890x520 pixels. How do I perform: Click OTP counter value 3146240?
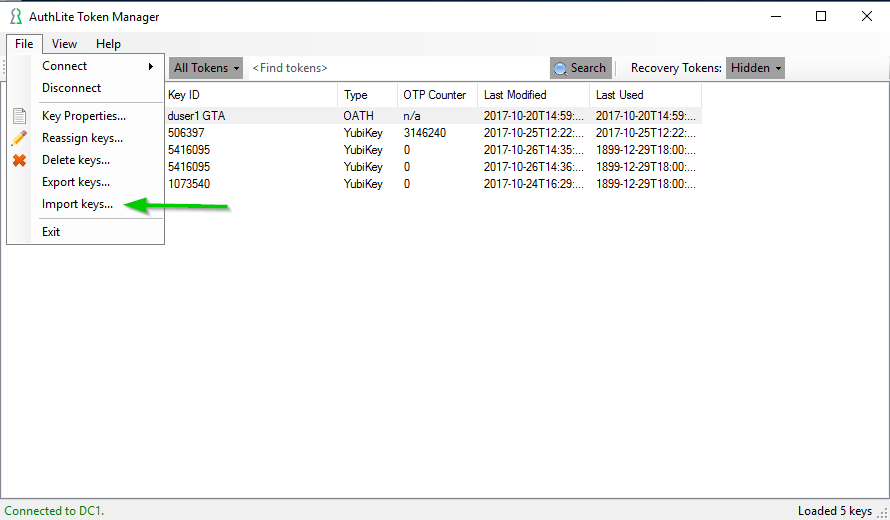pos(425,133)
